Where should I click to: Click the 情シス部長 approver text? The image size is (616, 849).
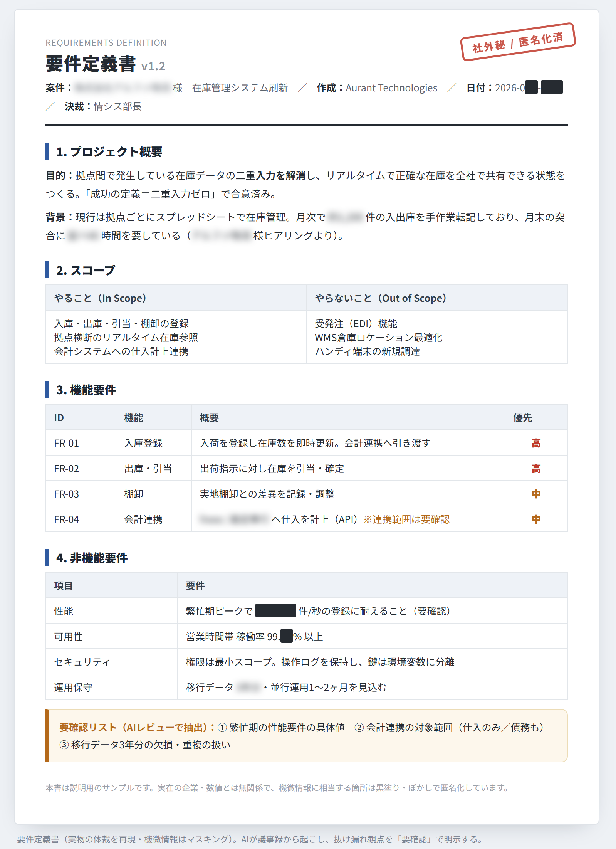click(x=118, y=106)
